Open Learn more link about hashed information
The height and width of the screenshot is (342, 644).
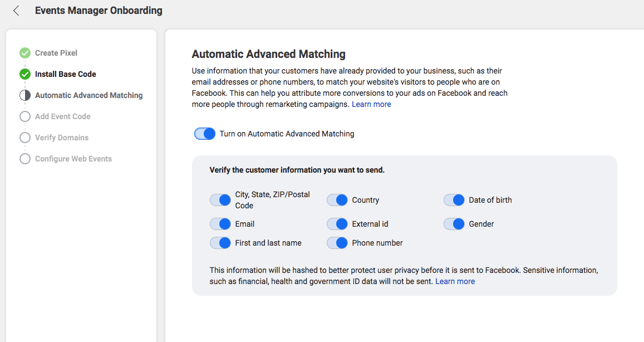pyautogui.click(x=455, y=281)
